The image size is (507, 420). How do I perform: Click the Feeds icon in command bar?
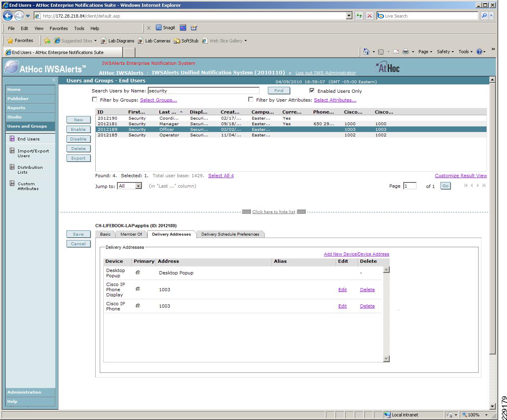[x=381, y=52]
